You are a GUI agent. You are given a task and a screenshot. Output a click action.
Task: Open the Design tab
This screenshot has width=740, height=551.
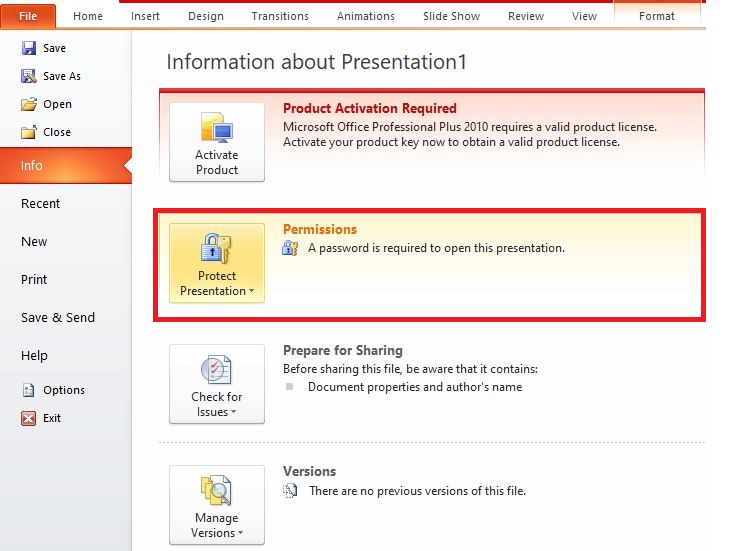point(206,16)
